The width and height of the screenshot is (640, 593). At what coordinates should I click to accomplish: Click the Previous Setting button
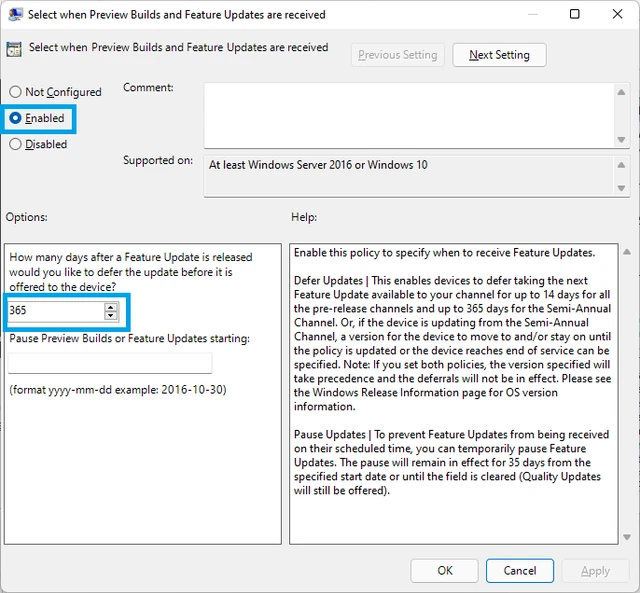398,55
